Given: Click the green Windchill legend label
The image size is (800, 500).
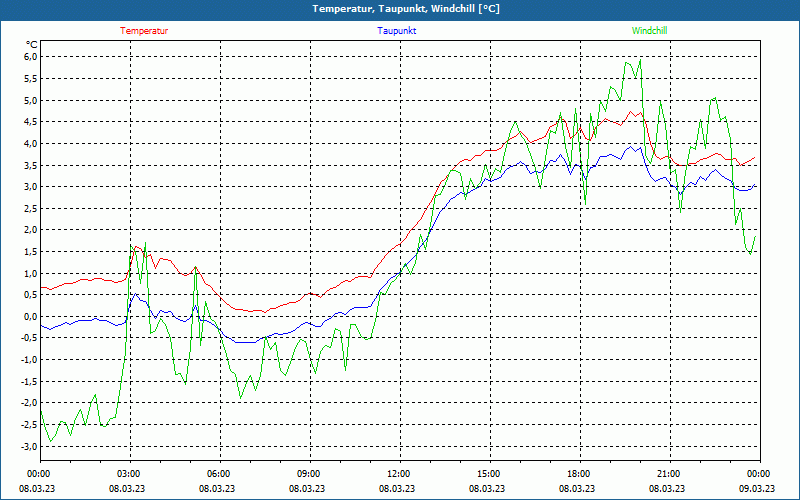Looking at the screenshot, I should [x=649, y=31].
